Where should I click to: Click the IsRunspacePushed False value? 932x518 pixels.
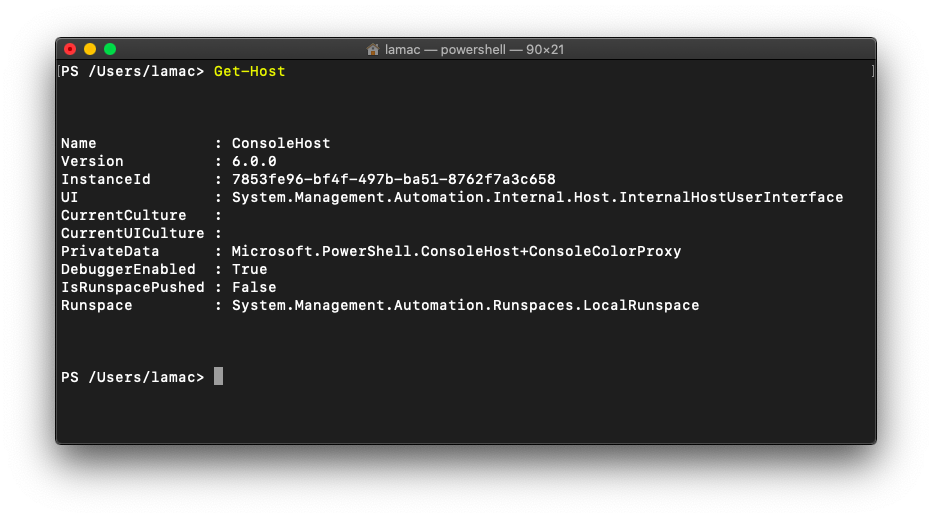click(254, 287)
